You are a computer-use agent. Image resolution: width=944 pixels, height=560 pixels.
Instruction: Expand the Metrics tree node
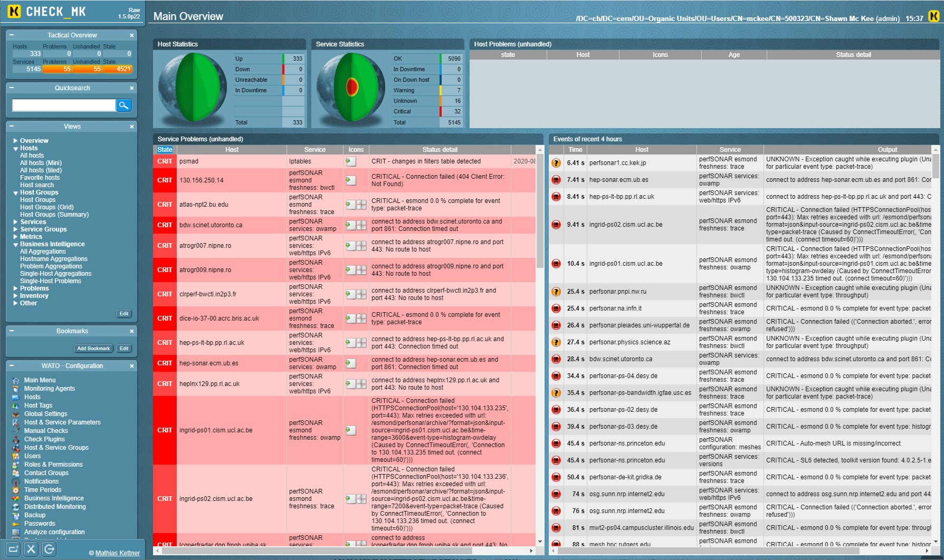click(x=16, y=237)
